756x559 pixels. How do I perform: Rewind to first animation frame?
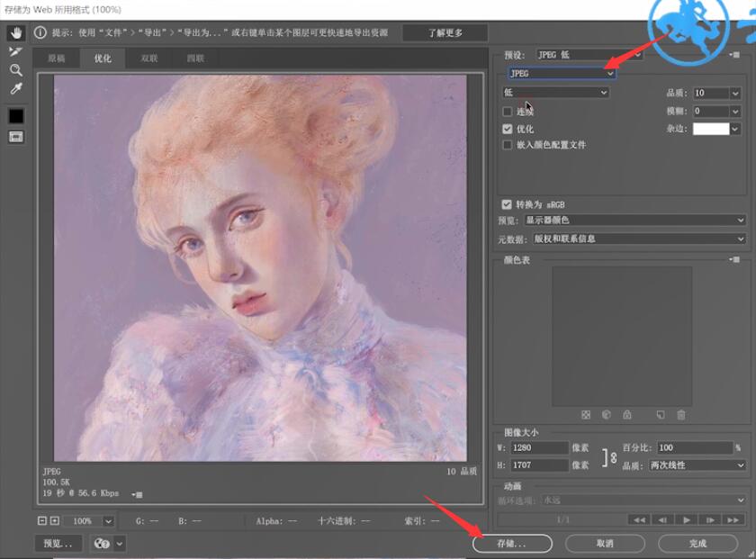639,520
